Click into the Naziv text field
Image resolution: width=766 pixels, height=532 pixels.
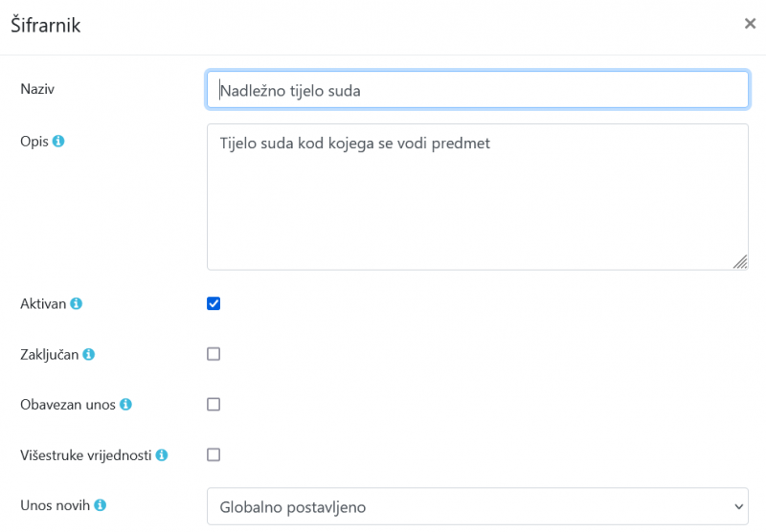477,90
